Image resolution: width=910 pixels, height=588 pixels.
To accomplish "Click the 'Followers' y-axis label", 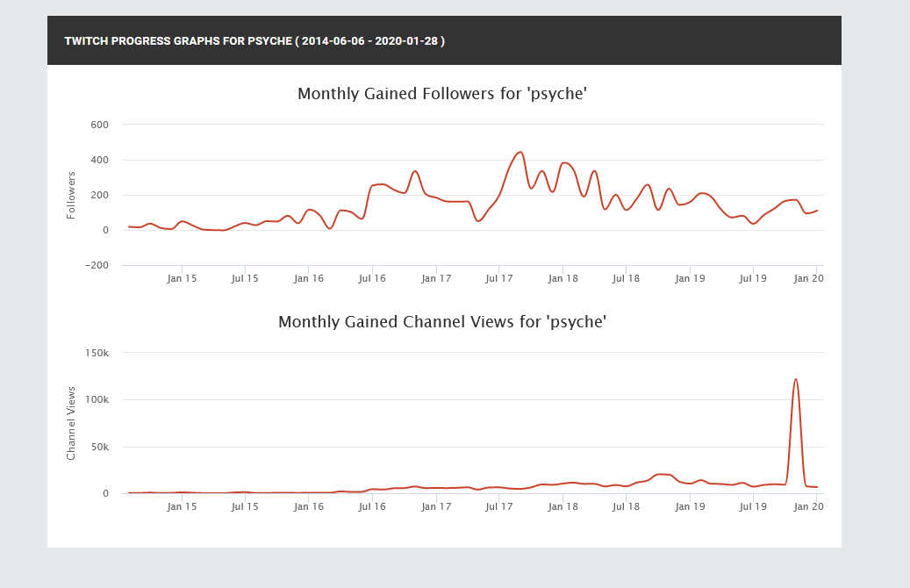I will (x=71, y=195).
